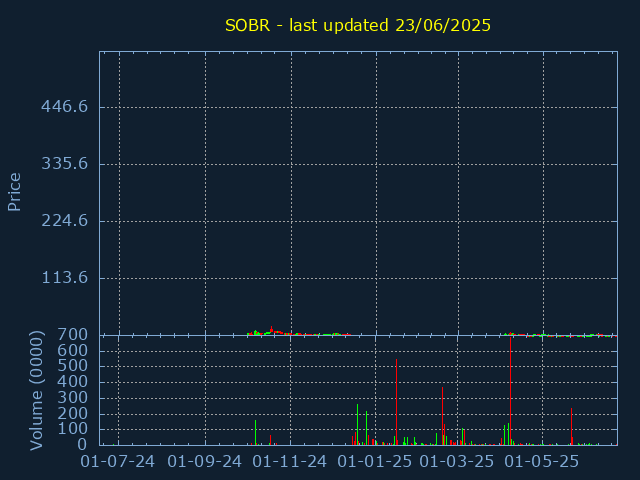Click the tallest red volume bar reaching 700
The width and height of the screenshot is (640, 480).
(x=510, y=391)
